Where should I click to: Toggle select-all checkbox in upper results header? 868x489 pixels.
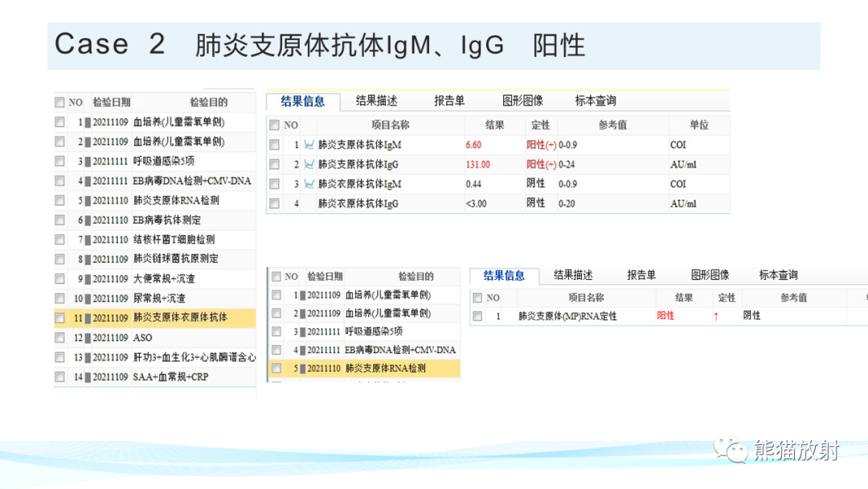pos(275,125)
